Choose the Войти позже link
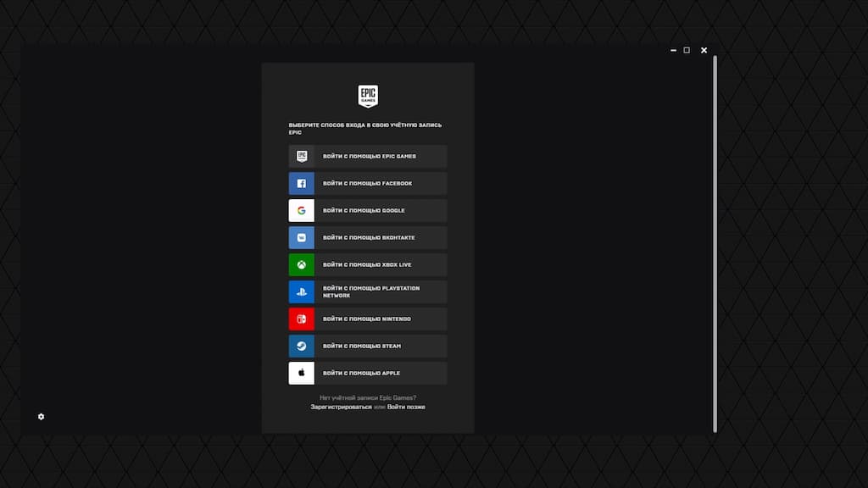This screenshot has width=868, height=488. point(406,408)
